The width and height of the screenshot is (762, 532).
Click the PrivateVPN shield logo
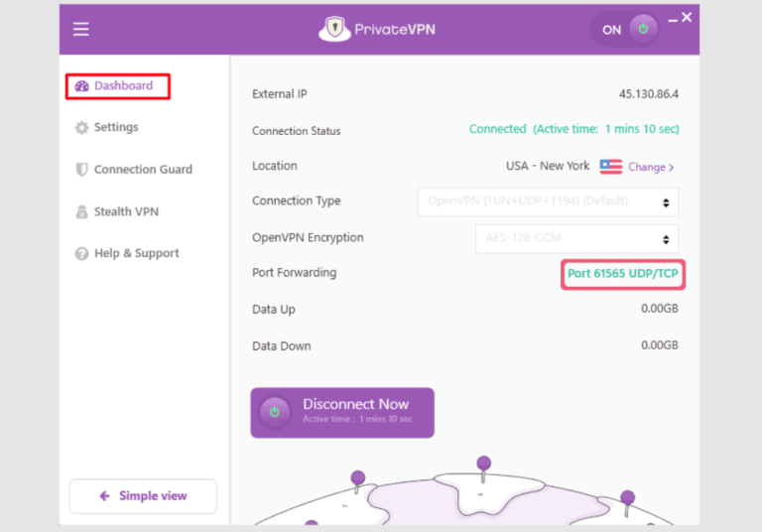[334, 29]
